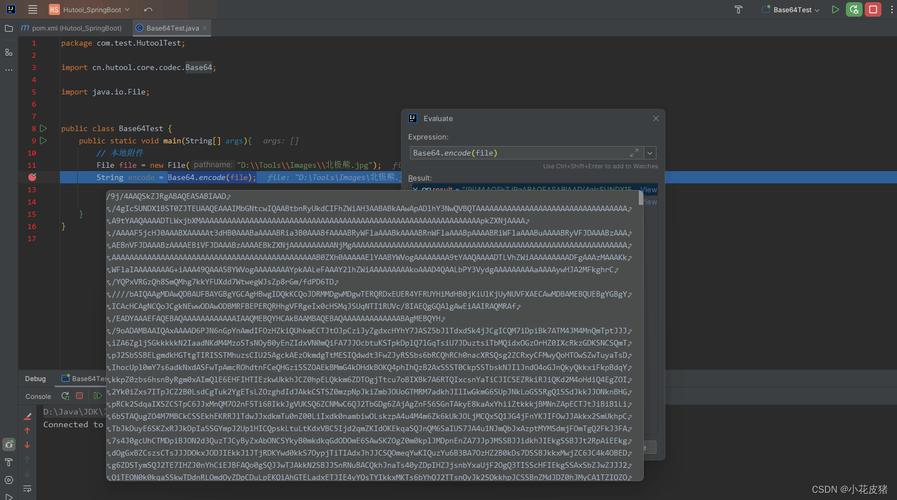Open the Build tool window hammer icon
Screen dimensions: 897x500
[x=9, y=462]
